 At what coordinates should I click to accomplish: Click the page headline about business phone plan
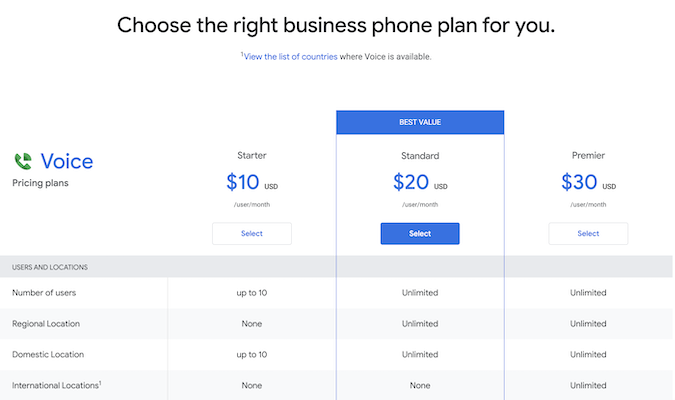[336, 25]
